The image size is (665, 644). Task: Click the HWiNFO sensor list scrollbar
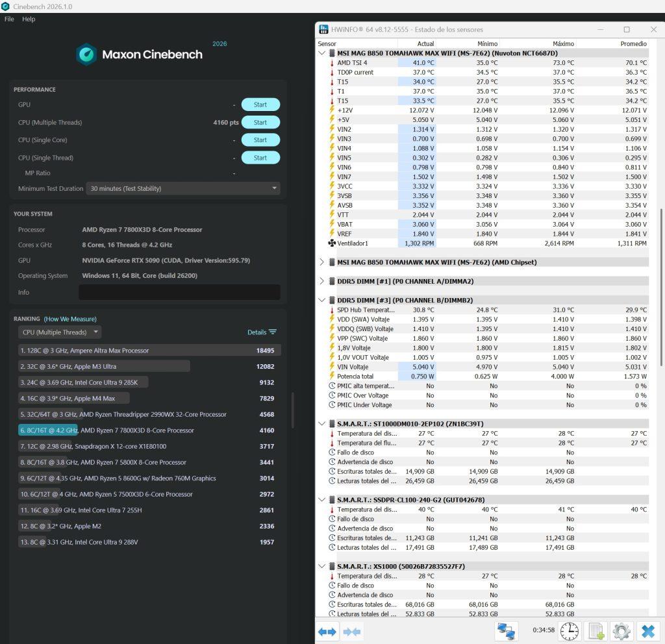point(662,286)
